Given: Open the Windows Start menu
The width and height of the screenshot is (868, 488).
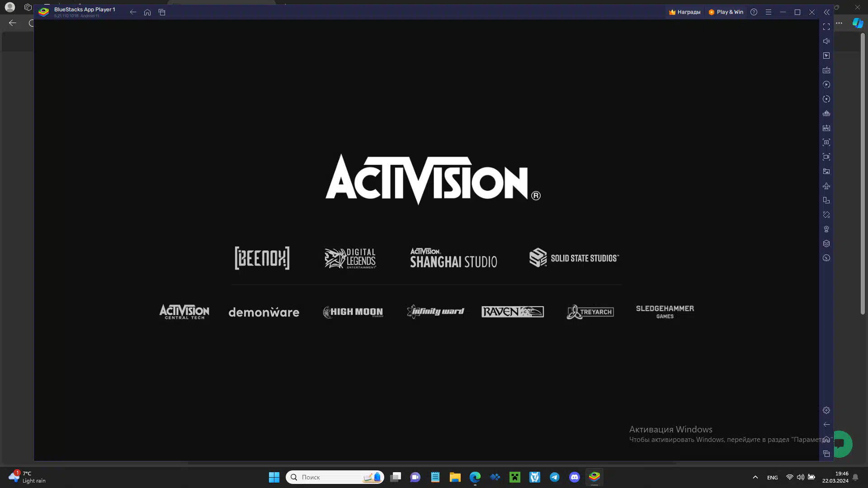Looking at the screenshot, I should point(274,477).
